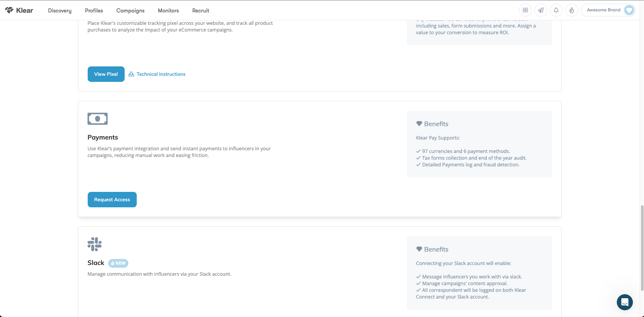Open the notifications bell
The height and width of the screenshot is (317, 644).
click(556, 10)
